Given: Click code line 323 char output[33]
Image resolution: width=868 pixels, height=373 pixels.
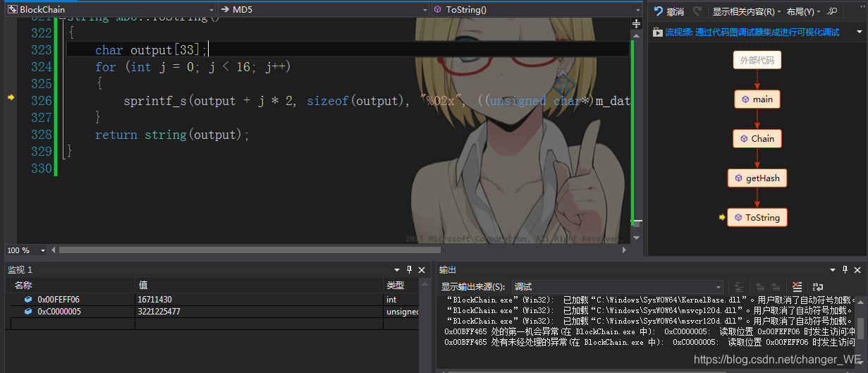Looking at the screenshot, I should coord(152,50).
